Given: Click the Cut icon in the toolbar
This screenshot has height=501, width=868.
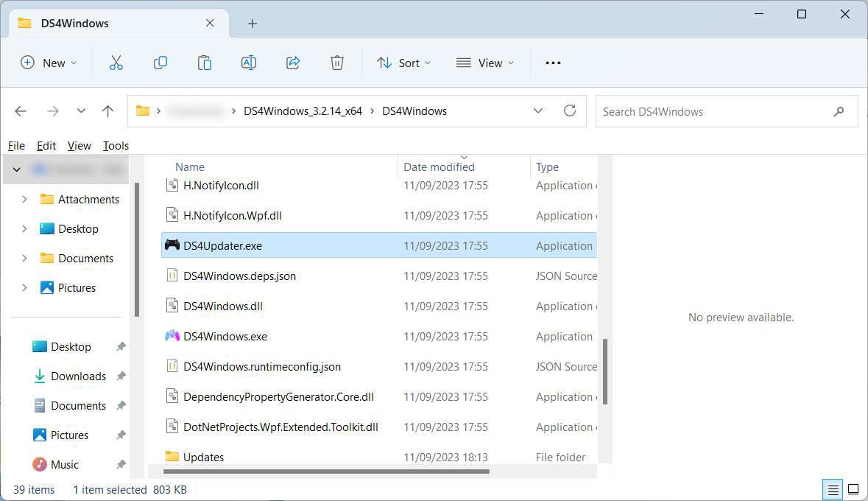Looking at the screenshot, I should 116,63.
